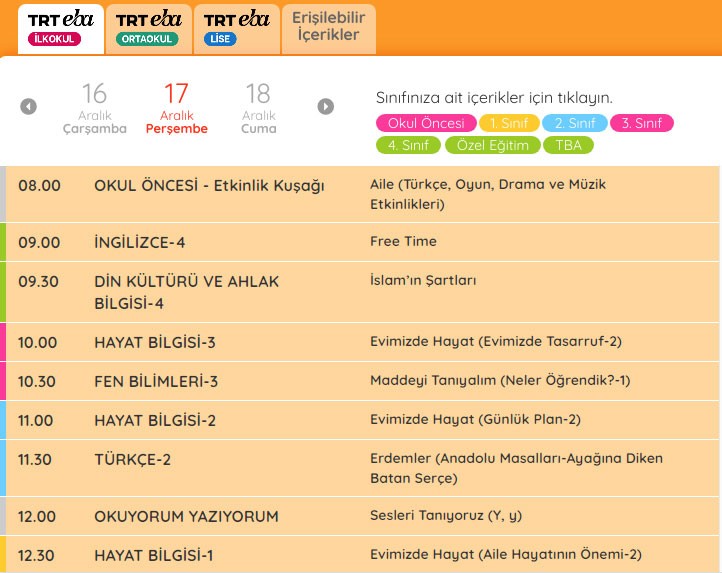Viewport: 722px width, 573px height.
Task: Open the 09.00 İNGİLİZCE-4 schedule row
Action: pos(360,242)
